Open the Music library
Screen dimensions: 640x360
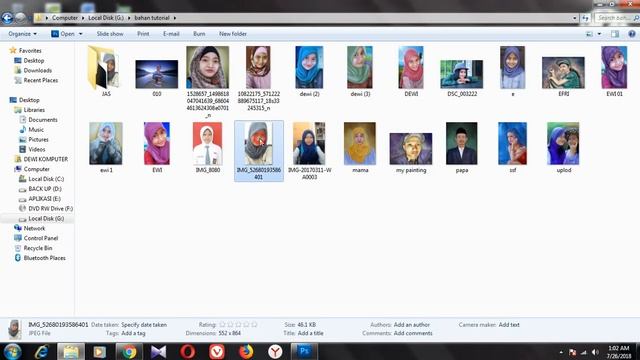(x=36, y=129)
